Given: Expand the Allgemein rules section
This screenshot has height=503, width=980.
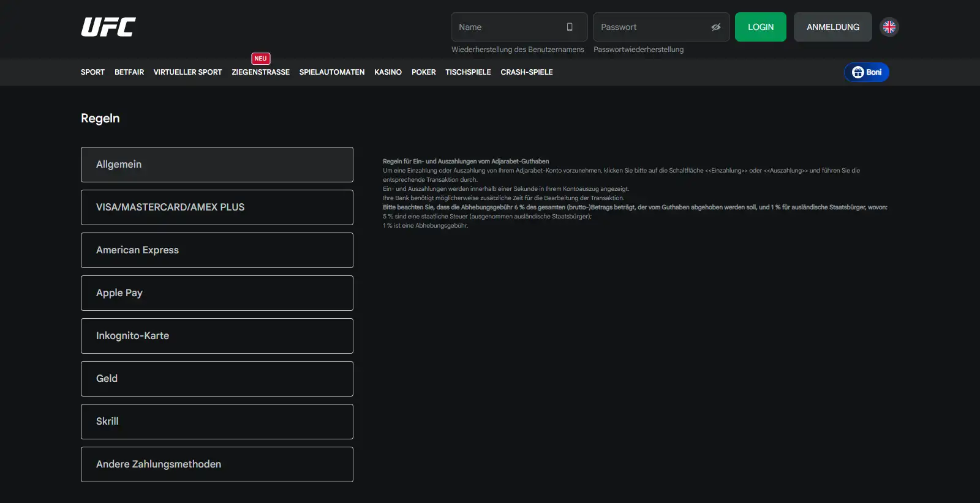Looking at the screenshot, I should (217, 165).
